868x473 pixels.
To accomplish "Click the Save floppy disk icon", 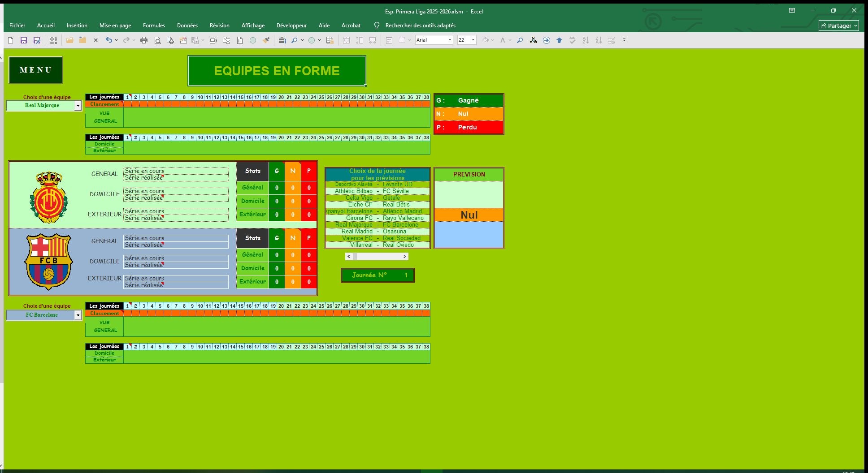I will [24, 40].
